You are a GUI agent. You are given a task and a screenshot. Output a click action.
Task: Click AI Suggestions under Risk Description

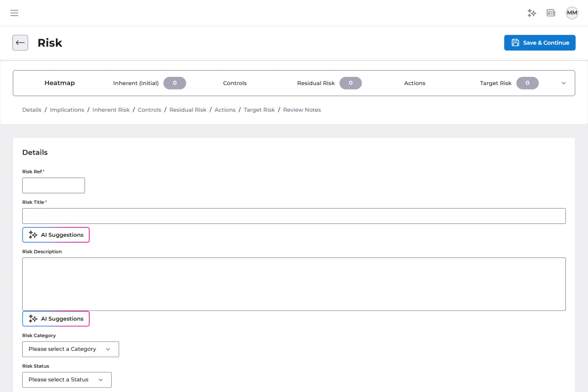pos(56,319)
